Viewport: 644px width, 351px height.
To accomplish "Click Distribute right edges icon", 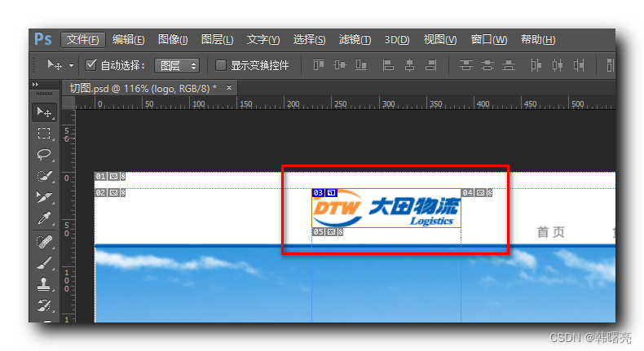I will coord(579,65).
